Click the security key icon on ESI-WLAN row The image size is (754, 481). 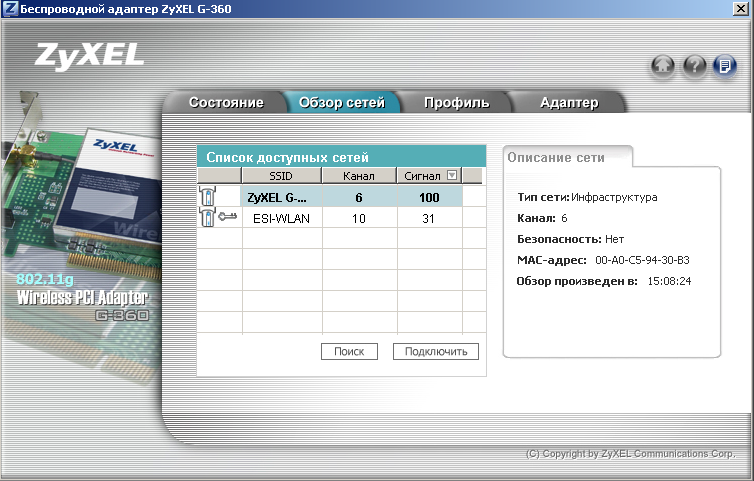coord(227,216)
